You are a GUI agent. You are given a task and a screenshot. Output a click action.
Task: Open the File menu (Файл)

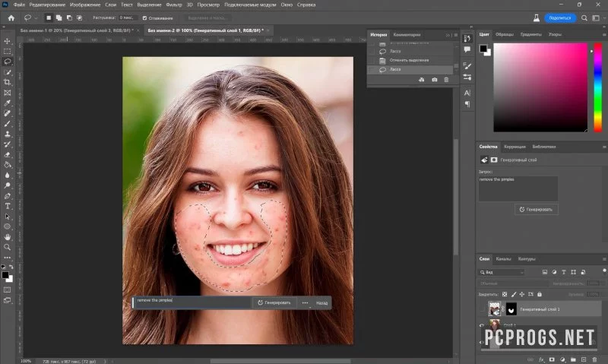(x=19, y=5)
